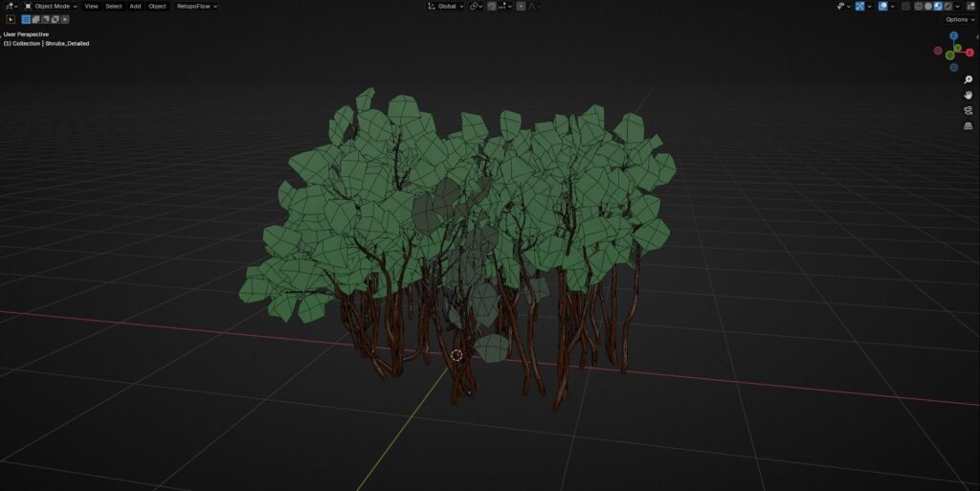Switch to rendered shading
Screen dimensions: 980x491
point(948,6)
